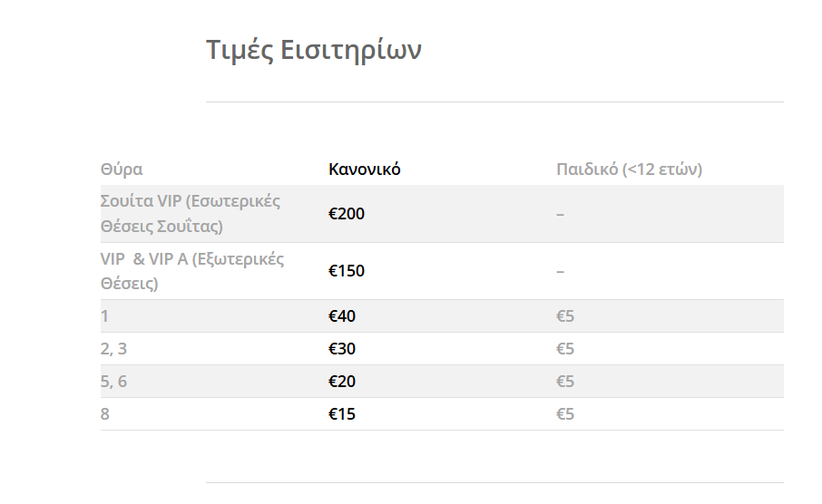
Task: Click the €40 regular price
Action: (342, 316)
